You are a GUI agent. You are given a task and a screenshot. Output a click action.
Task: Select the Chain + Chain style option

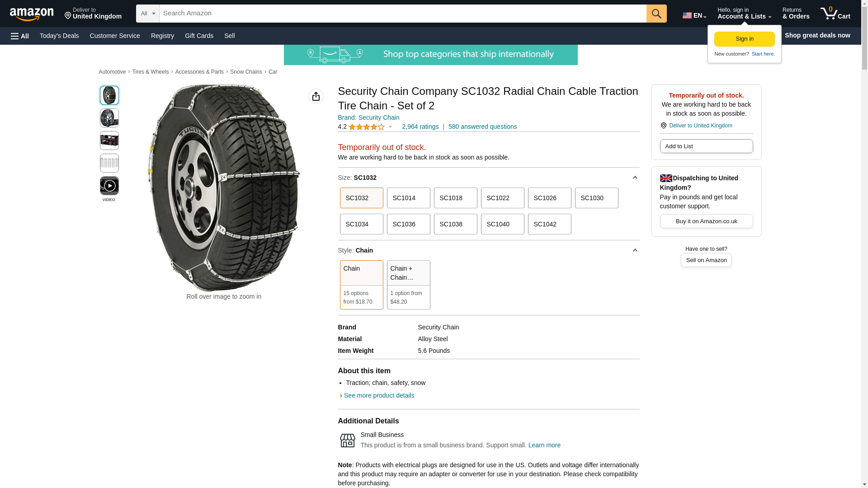408,284
